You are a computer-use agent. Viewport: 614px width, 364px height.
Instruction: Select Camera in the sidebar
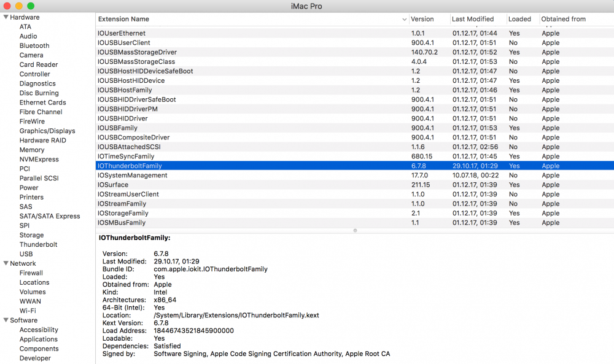[x=31, y=55]
